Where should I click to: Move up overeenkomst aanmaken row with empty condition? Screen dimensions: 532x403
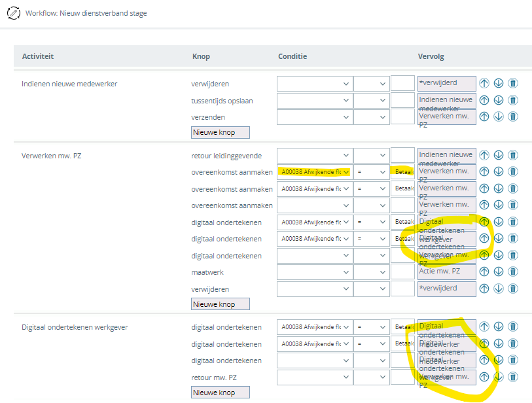[x=484, y=205]
